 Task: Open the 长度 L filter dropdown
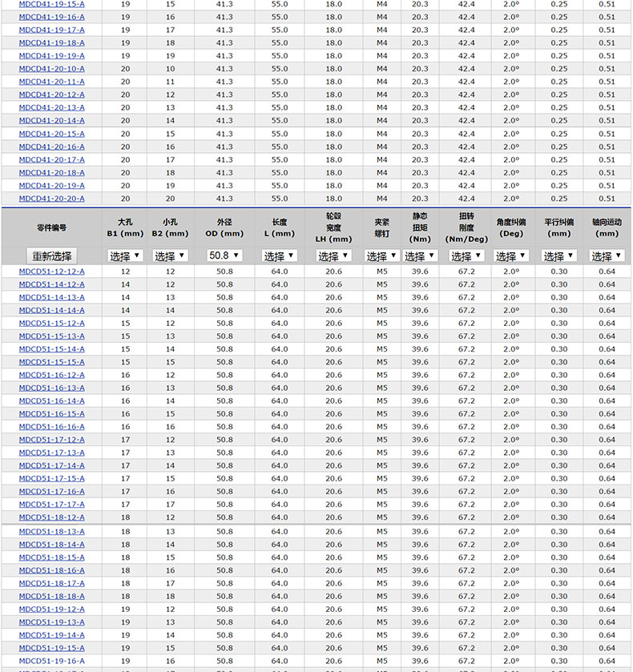(279, 256)
